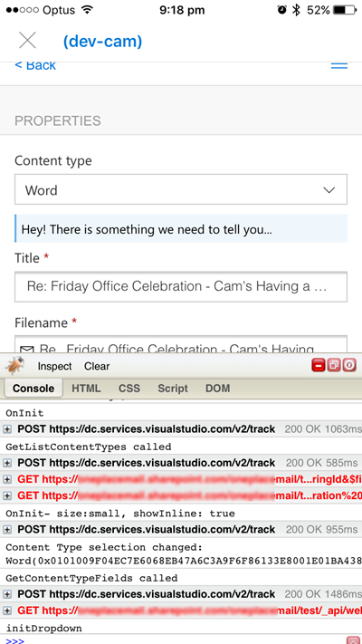Viewport: 362px width, 644px height.
Task: Switch to the HTML tab
Action: coord(86,389)
